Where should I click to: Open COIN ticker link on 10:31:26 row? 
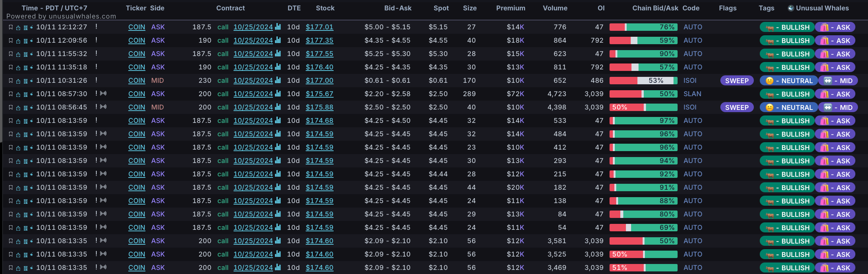point(136,81)
